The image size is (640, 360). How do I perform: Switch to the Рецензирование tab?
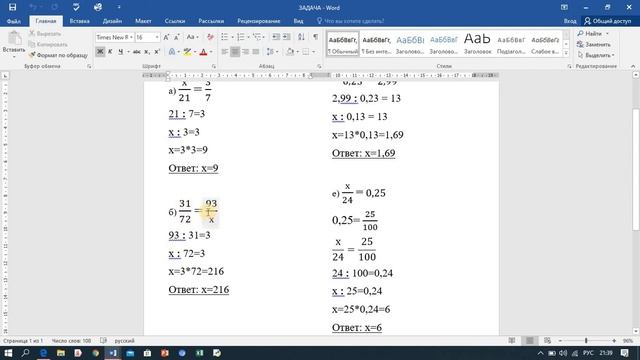(x=259, y=21)
